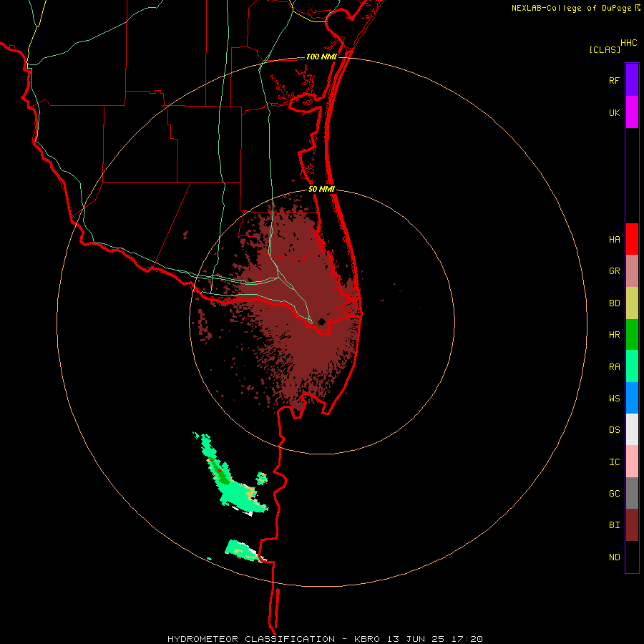
Task: Click the white DS legend color swatch
Action: [632, 429]
